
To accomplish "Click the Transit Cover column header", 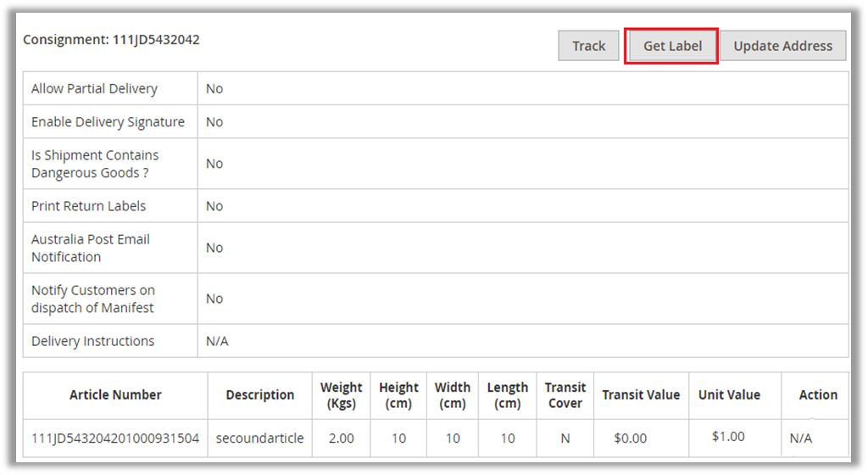I will 565,395.
